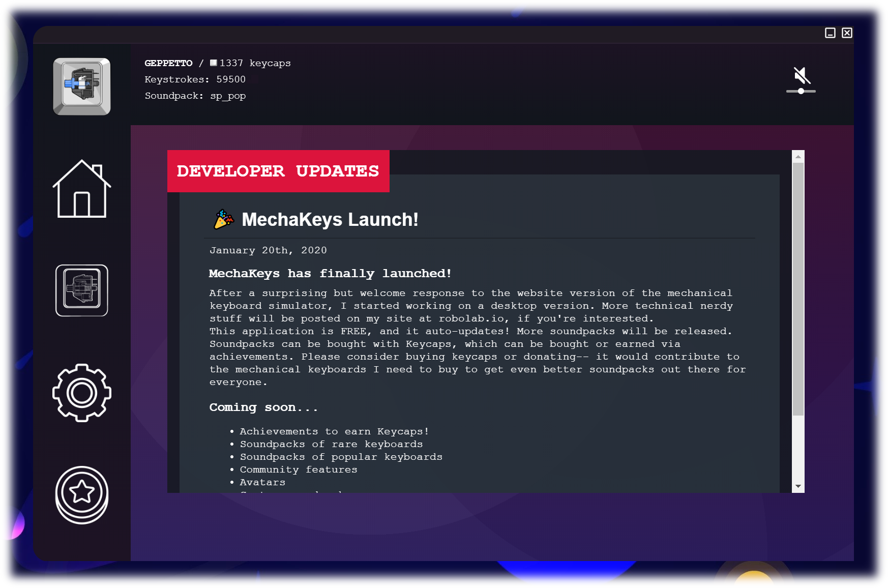The height and width of the screenshot is (588, 888).
Task: Open the Home page from sidebar
Action: click(x=82, y=189)
